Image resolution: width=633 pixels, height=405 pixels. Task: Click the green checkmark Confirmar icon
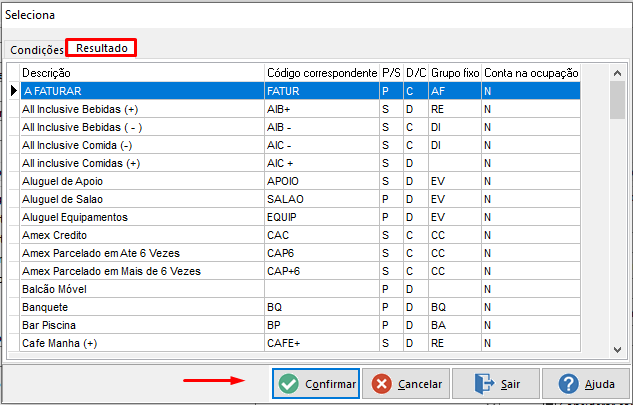pyautogui.click(x=289, y=384)
